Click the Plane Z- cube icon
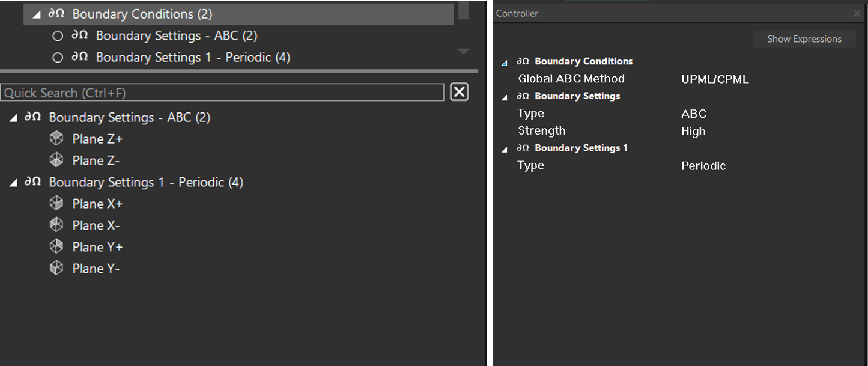868x366 pixels. point(56,160)
